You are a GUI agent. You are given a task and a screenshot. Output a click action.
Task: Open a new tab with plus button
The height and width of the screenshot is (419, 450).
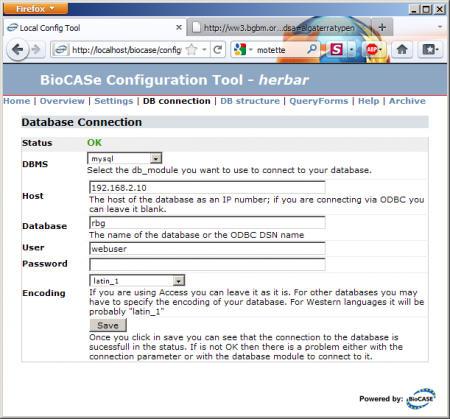pos(382,27)
